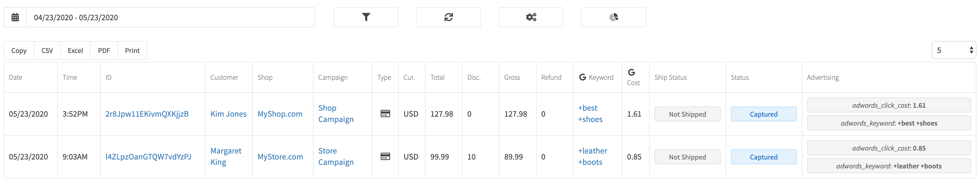This screenshot has height=183, width=980.
Task: Refresh the report with the sync icon
Action: [448, 17]
